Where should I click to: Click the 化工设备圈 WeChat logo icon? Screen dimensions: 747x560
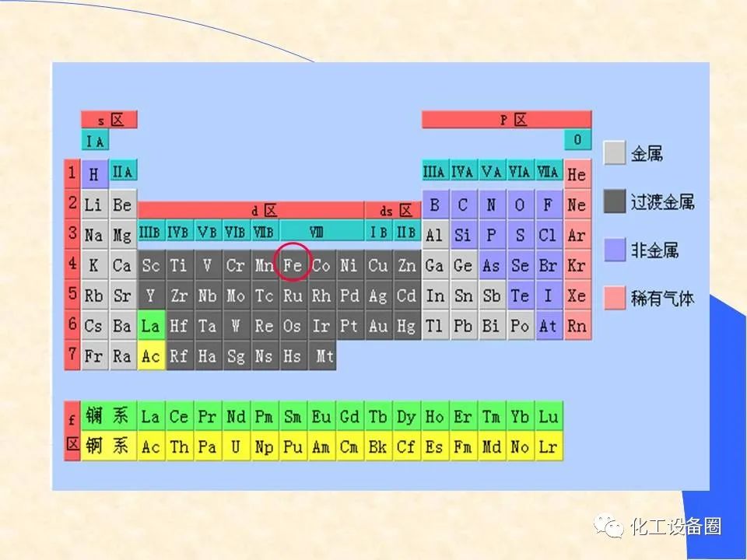[x=609, y=527]
